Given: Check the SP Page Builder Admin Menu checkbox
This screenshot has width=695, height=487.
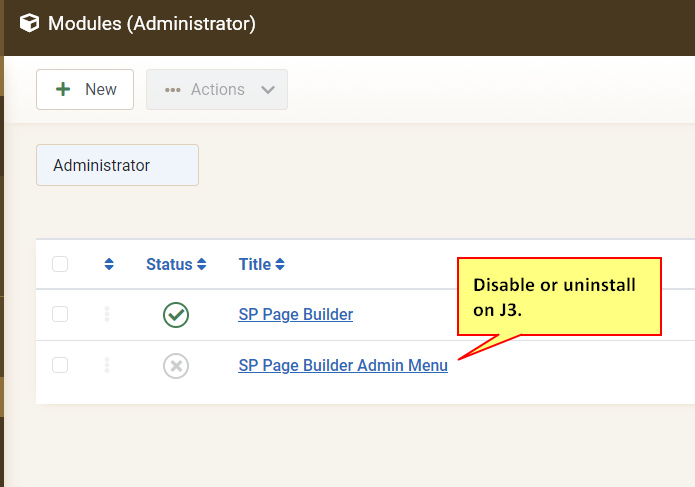Looking at the screenshot, I should click(x=60, y=365).
